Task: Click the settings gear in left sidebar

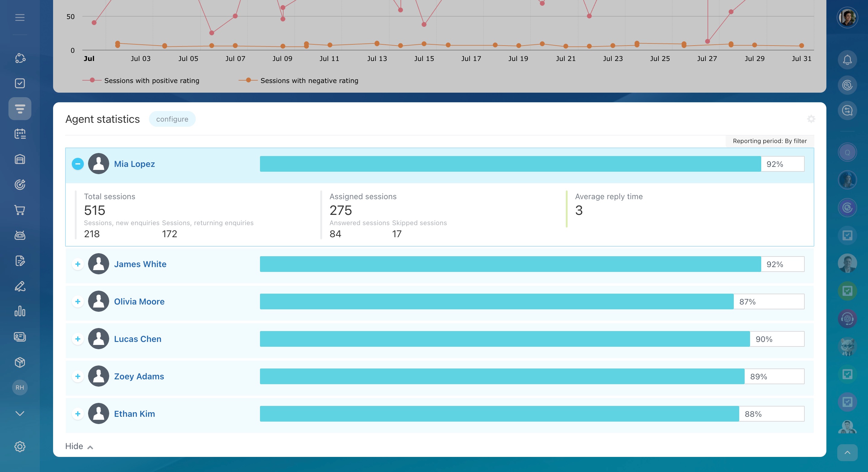Action: coord(20,446)
